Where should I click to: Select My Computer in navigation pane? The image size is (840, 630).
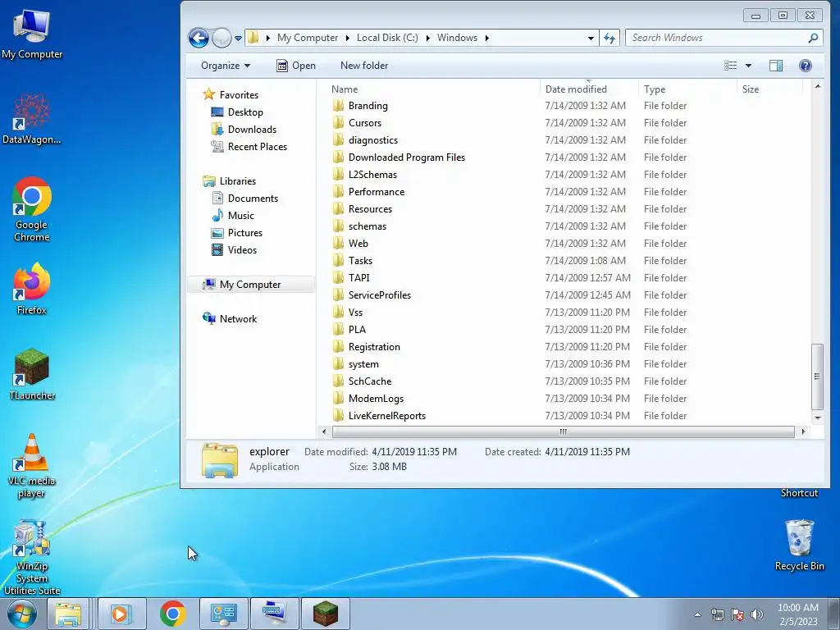tap(250, 285)
